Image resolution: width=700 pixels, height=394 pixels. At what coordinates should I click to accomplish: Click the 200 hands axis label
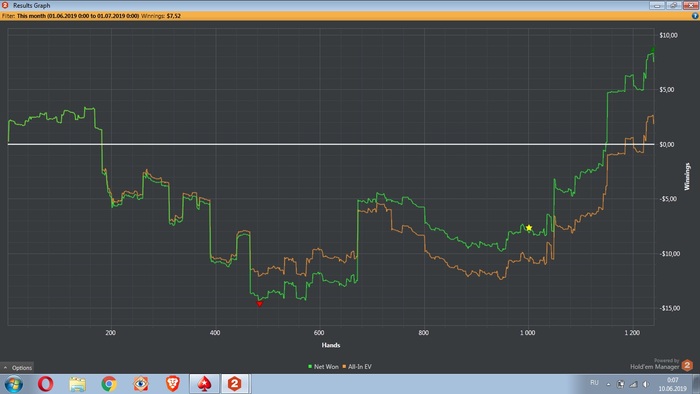point(111,332)
